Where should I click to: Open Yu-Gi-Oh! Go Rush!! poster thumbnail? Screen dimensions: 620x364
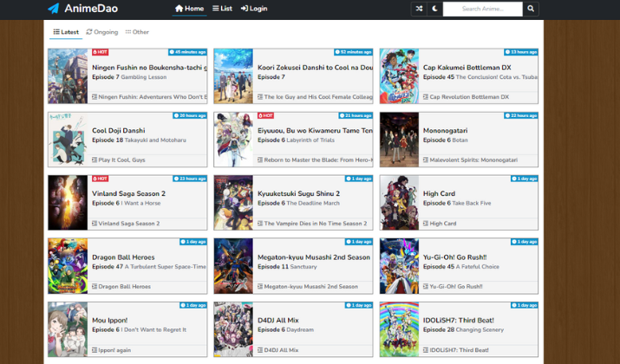(400, 266)
